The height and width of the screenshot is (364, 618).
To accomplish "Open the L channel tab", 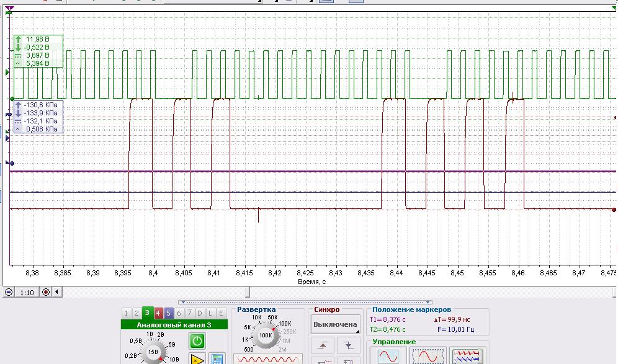I will (x=210, y=313).
